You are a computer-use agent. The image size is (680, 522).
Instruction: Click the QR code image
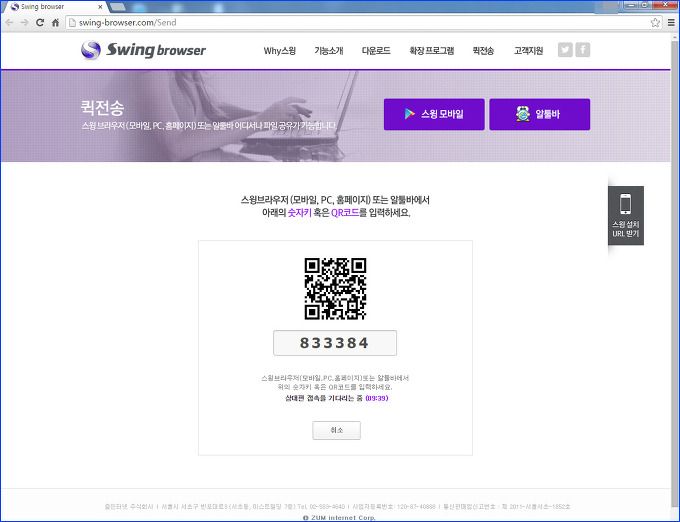click(x=335, y=289)
